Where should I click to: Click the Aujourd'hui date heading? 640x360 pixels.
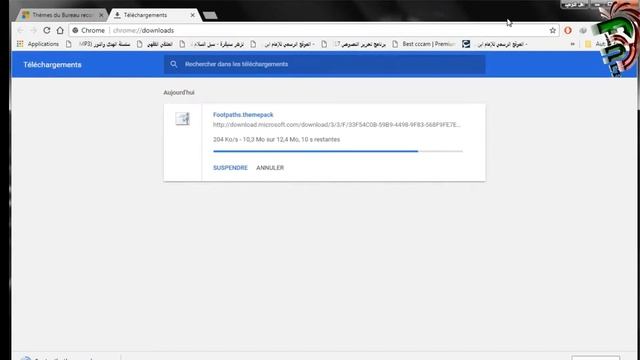pyautogui.click(x=179, y=93)
